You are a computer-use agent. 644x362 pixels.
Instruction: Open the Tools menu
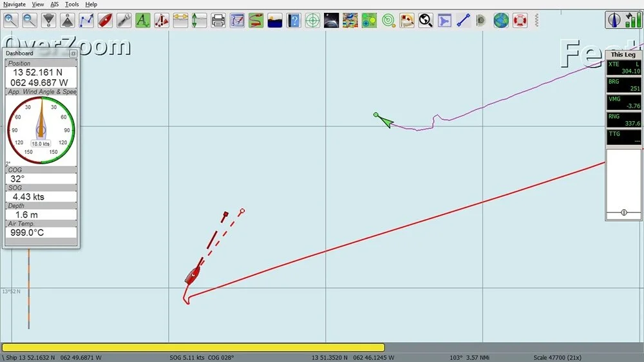(71, 4)
